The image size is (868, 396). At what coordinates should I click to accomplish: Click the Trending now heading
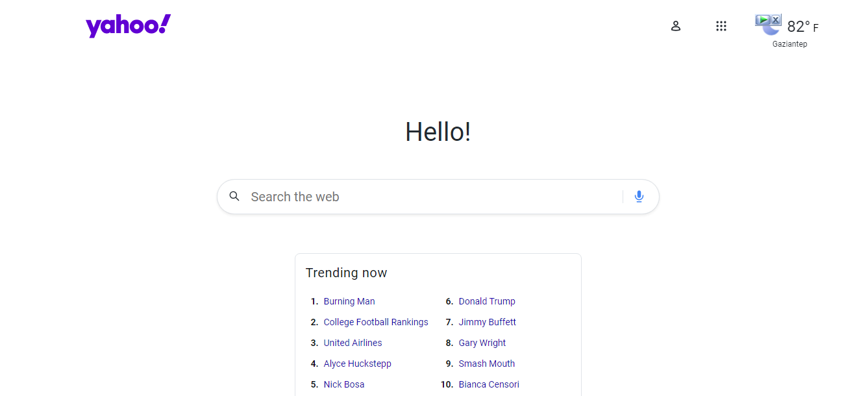click(346, 273)
